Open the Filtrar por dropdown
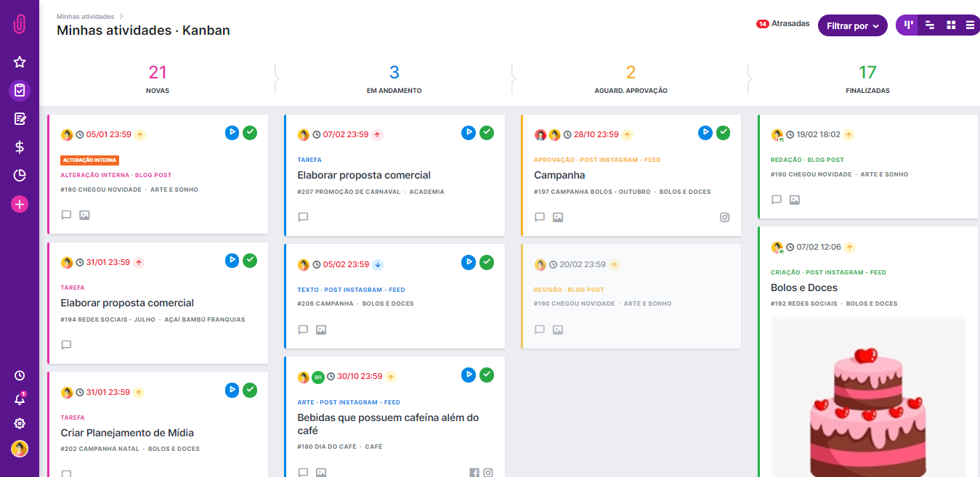Screen dimensions: 980x477 coord(852,25)
